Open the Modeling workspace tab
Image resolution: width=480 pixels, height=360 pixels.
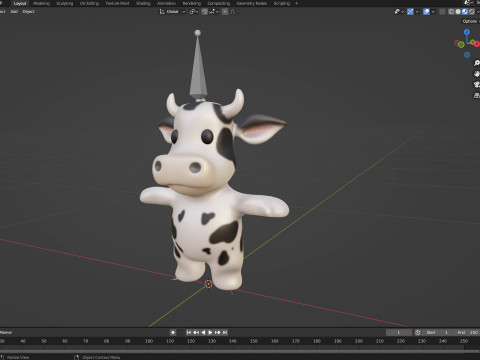point(42,3)
